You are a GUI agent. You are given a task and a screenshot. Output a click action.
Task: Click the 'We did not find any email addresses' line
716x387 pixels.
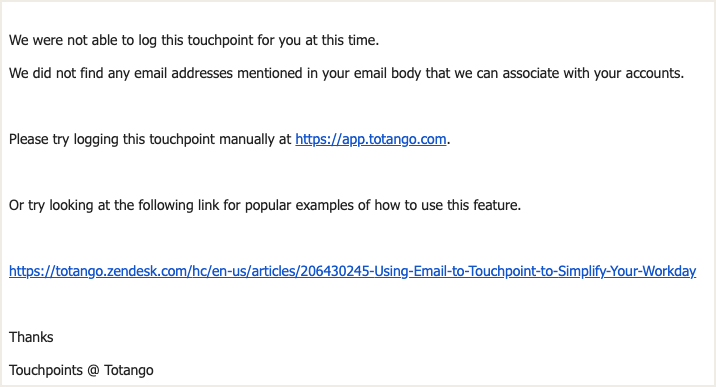(x=347, y=73)
